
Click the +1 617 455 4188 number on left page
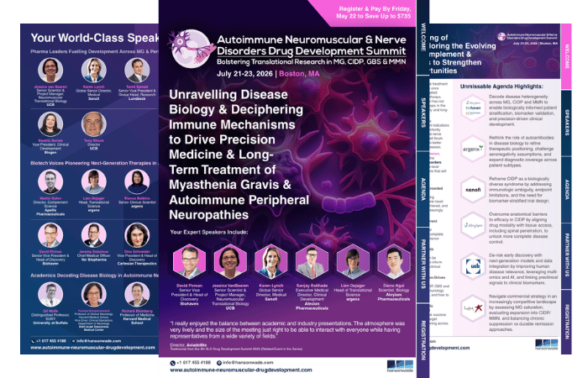pos(51,341)
